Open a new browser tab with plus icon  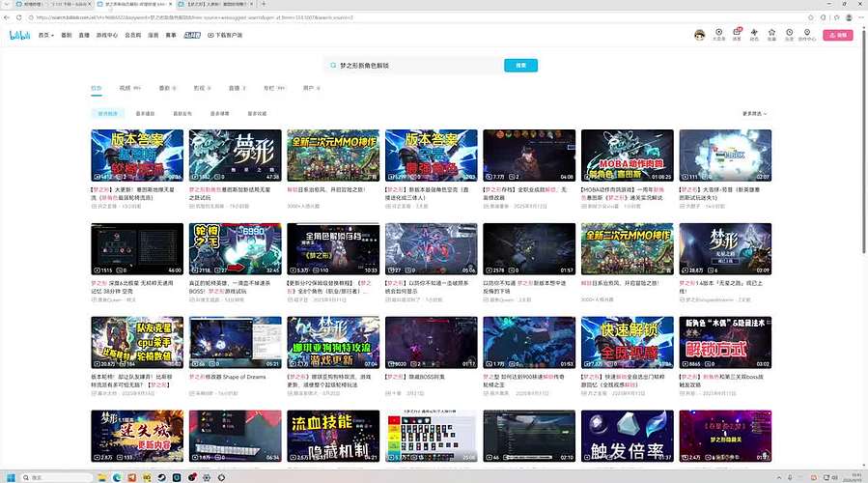click(264, 4)
